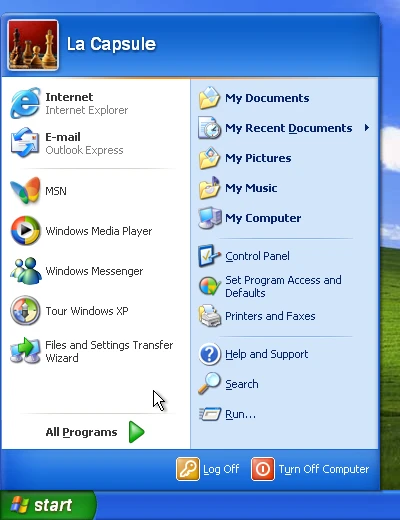Open the Printers and Faxes text
Screen dimensions: 400x520
pyautogui.click(x=270, y=316)
